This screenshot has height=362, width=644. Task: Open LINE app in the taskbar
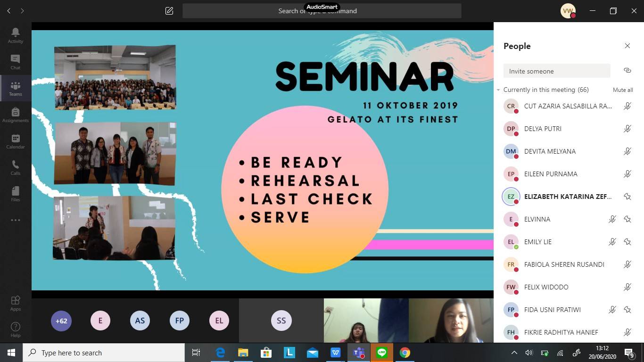pos(382,353)
